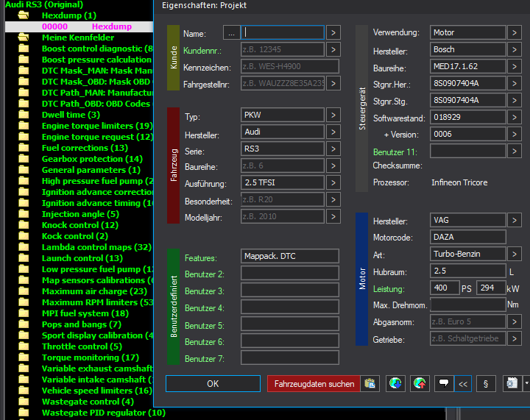The height and width of the screenshot is (420, 530).
Task: Click folder icon beside Fuel corrections (13)
Action: coord(24,148)
